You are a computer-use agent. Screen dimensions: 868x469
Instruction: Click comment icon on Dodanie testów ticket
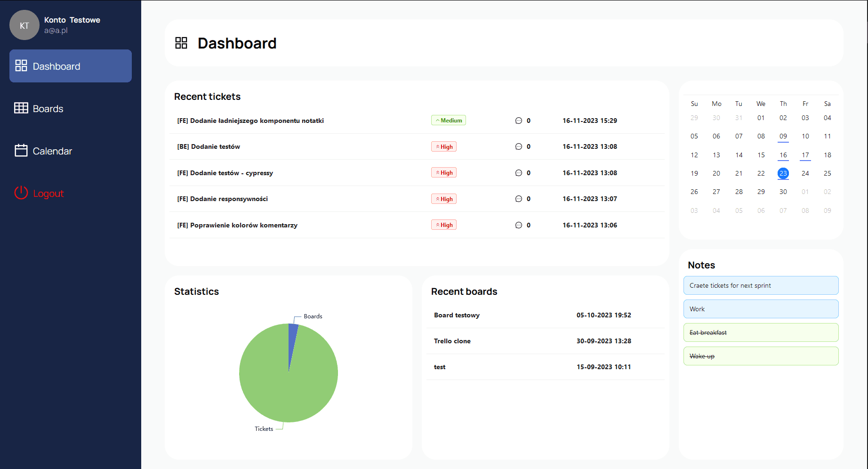519,147
